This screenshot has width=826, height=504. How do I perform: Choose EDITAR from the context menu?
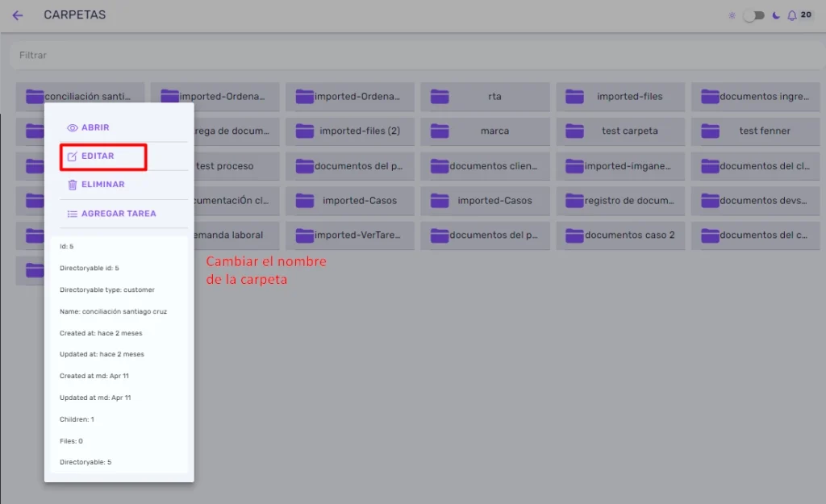(x=103, y=156)
